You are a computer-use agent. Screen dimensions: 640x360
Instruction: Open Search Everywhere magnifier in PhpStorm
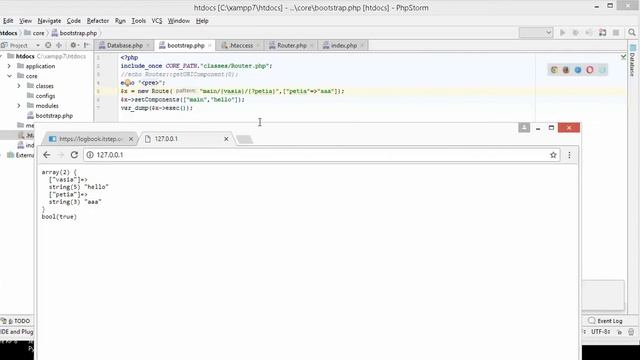click(632, 33)
